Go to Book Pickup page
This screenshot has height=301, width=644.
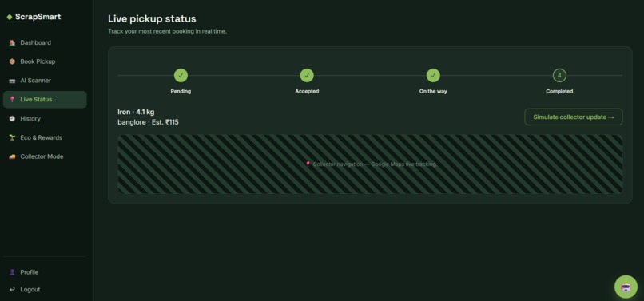45,61
